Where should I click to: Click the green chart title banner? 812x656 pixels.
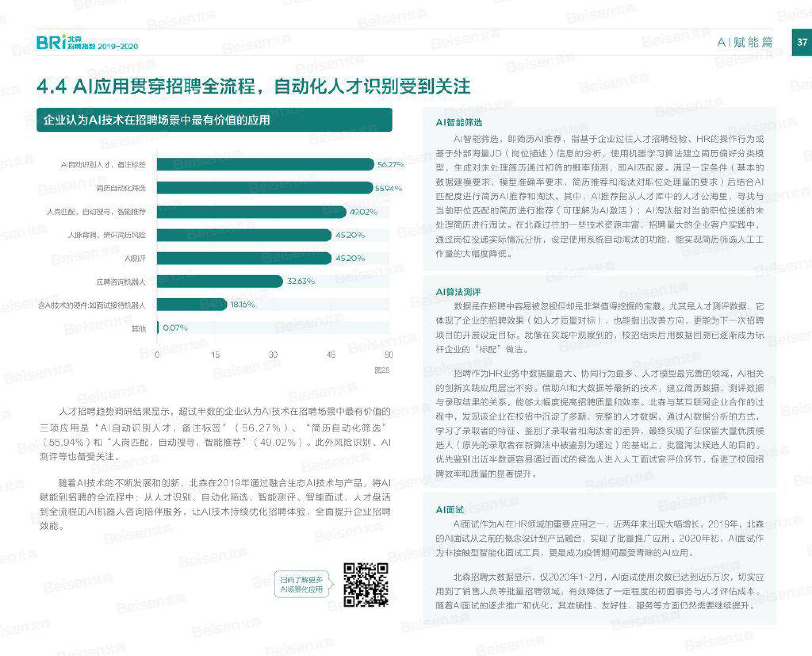(214, 120)
